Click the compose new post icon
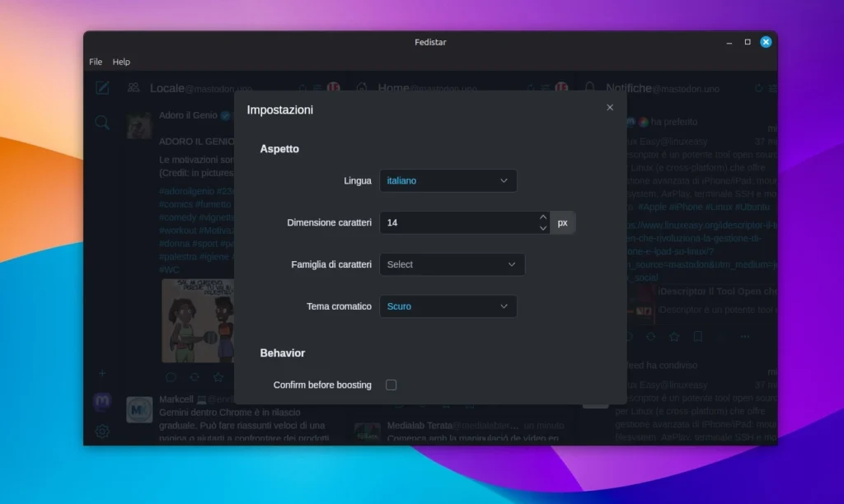Viewport: 844px width, 504px height. [x=102, y=88]
